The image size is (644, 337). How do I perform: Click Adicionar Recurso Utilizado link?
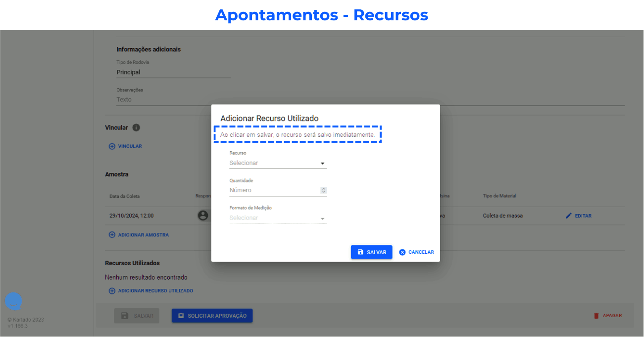(155, 291)
